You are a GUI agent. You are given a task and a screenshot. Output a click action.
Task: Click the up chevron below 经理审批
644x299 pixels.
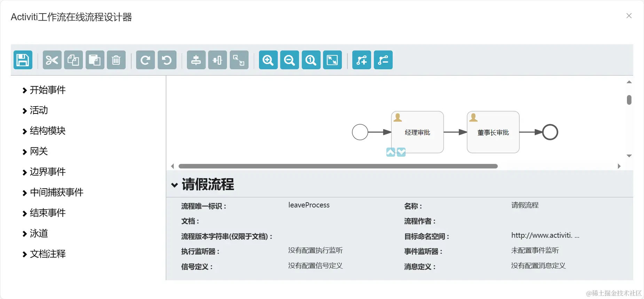[x=391, y=152]
